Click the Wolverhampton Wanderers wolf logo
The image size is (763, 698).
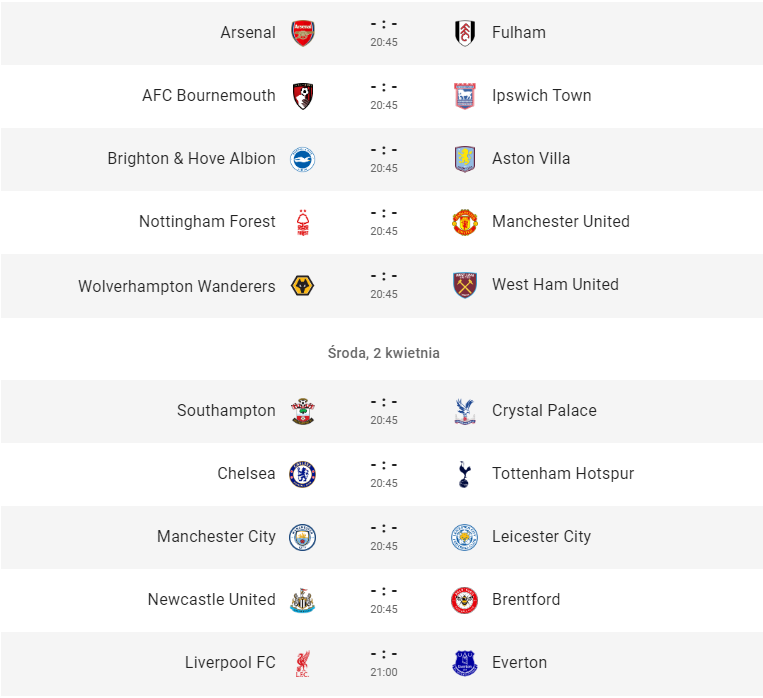coord(303,285)
